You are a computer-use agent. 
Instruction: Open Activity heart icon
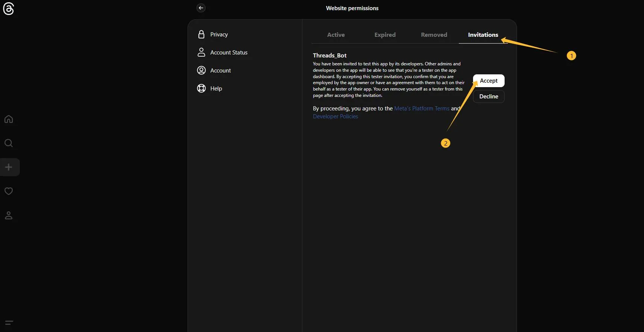[9, 191]
